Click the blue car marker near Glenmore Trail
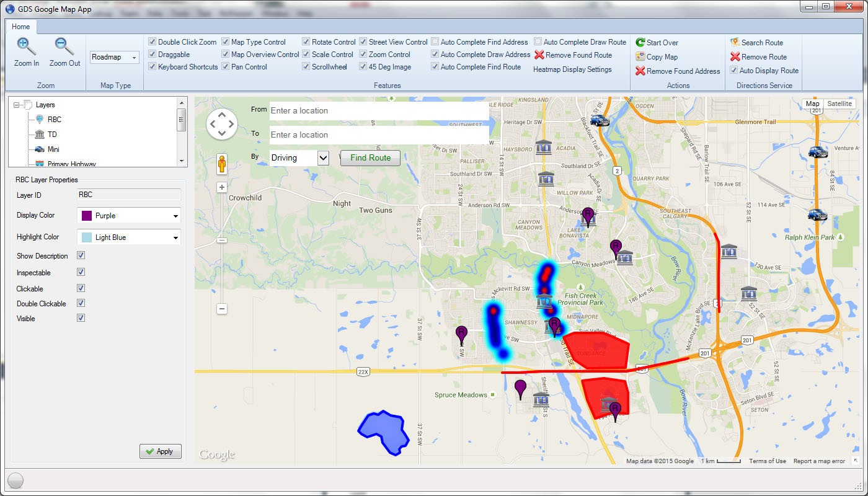Image resolution: width=868 pixels, height=496 pixels. tap(600, 120)
